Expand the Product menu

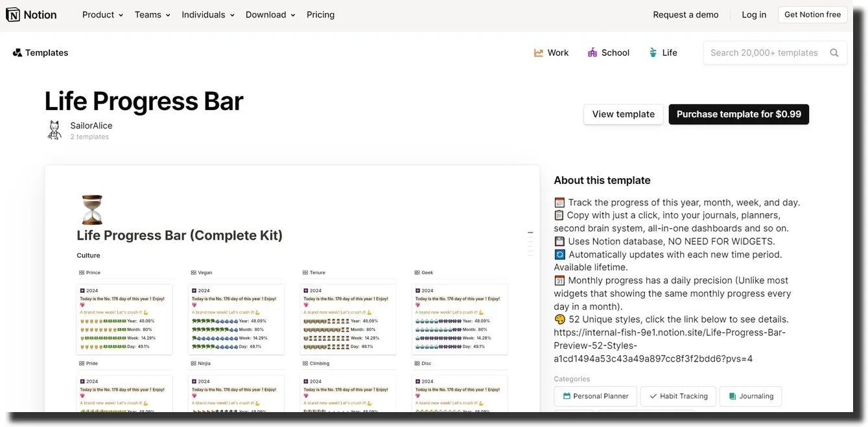click(102, 14)
